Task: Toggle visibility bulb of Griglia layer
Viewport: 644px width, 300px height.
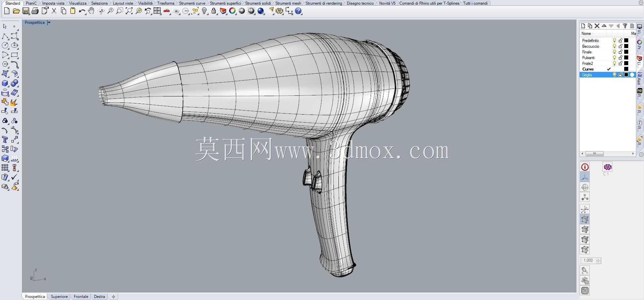Action: coord(614,75)
